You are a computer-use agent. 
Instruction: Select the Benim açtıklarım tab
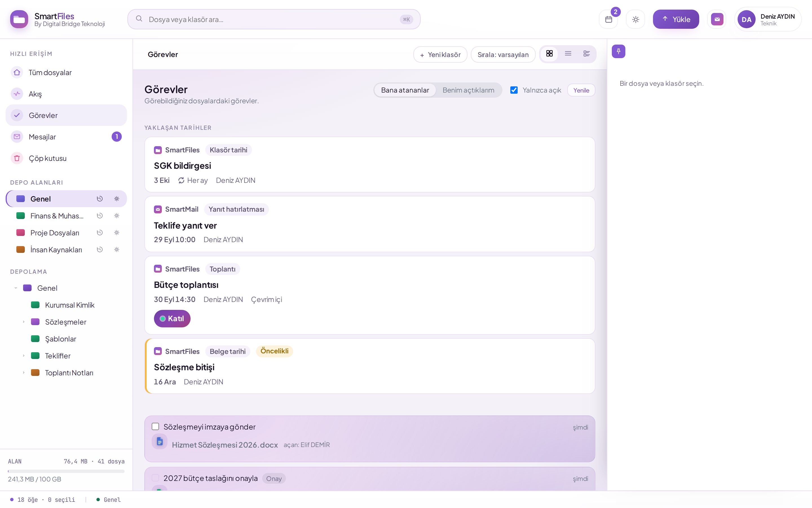(468, 90)
